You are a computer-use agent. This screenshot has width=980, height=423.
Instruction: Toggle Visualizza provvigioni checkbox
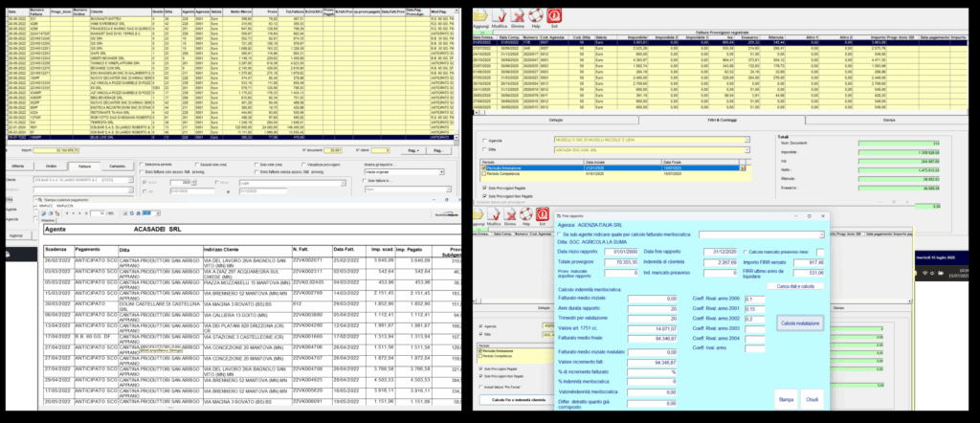[x=303, y=165]
